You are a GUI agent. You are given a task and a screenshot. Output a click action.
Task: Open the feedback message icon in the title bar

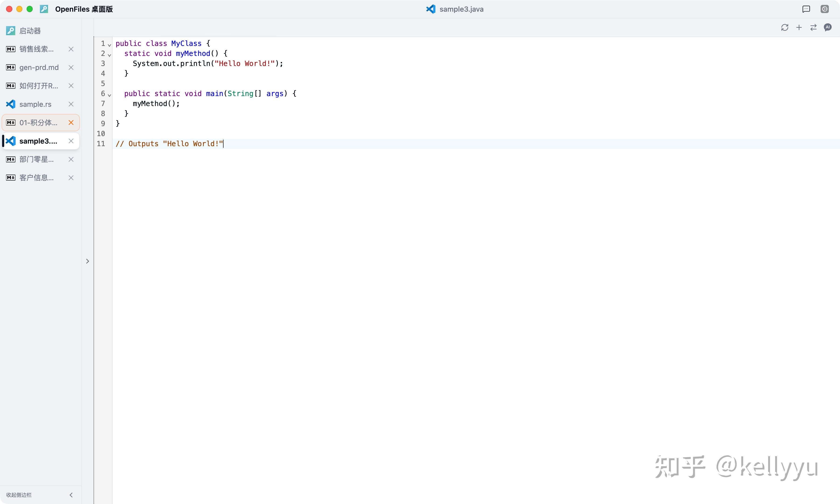pos(806,9)
